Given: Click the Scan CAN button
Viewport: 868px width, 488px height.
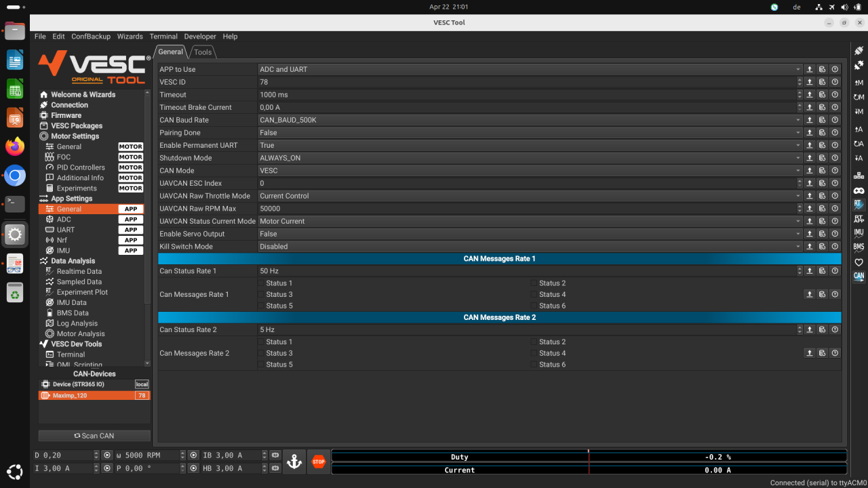Looking at the screenshot, I should tap(94, 435).
